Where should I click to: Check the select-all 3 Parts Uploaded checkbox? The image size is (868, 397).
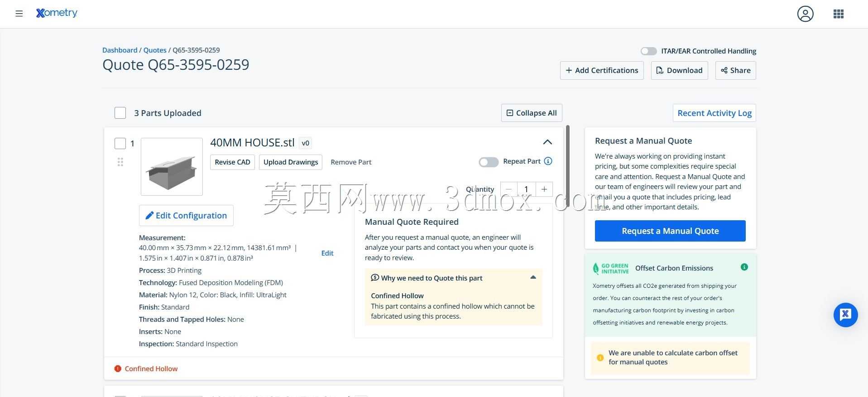(x=120, y=113)
